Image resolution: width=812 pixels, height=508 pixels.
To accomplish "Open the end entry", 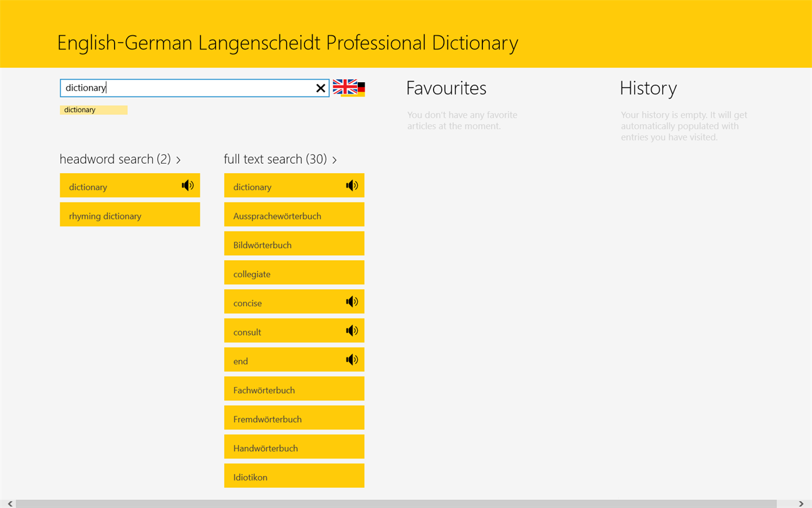I will 294,359.
